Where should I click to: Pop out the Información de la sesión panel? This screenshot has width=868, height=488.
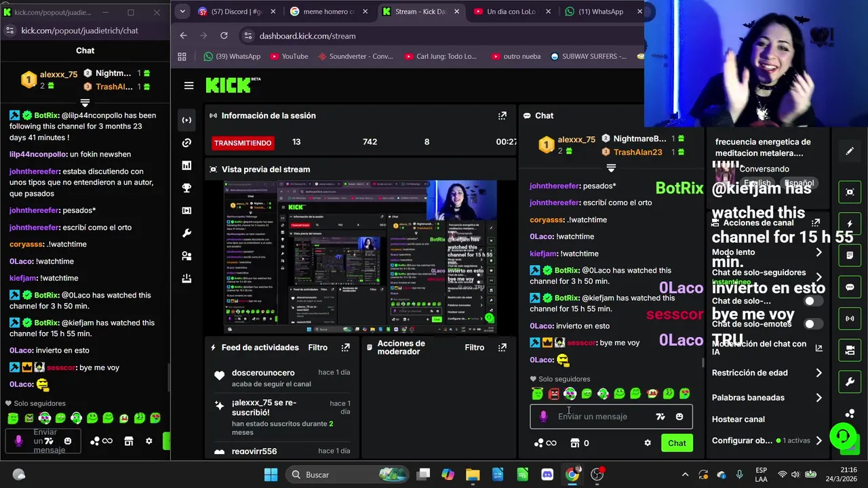502,116
